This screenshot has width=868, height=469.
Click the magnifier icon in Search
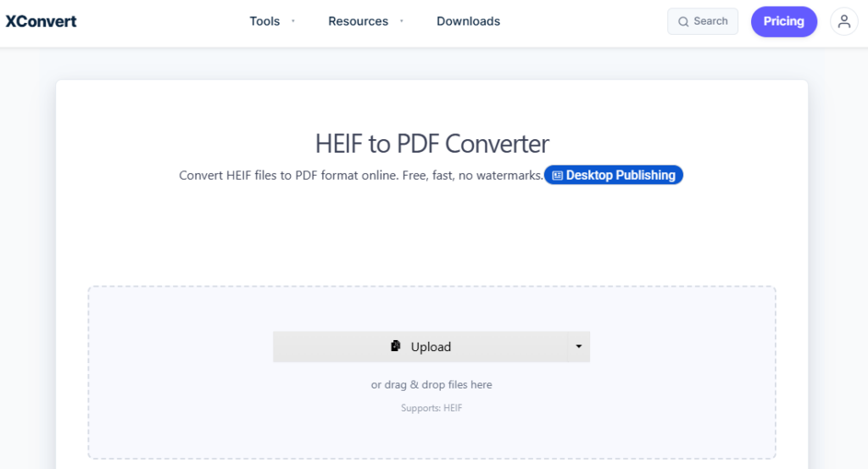tap(684, 21)
